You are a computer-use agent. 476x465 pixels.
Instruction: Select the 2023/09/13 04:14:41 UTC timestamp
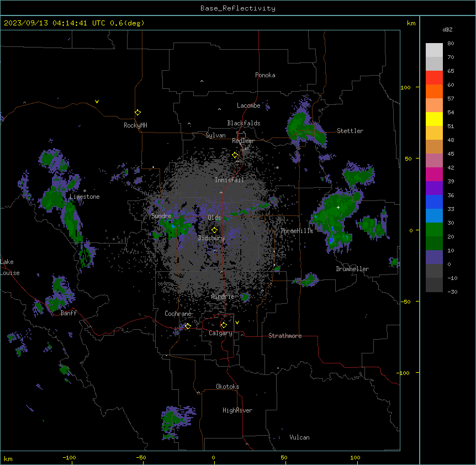(x=54, y=23)
